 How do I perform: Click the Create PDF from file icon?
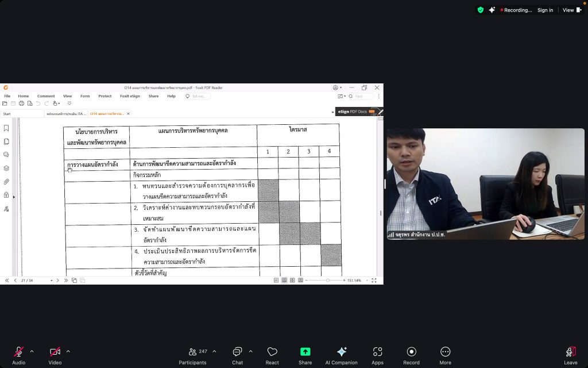point(30,103)
